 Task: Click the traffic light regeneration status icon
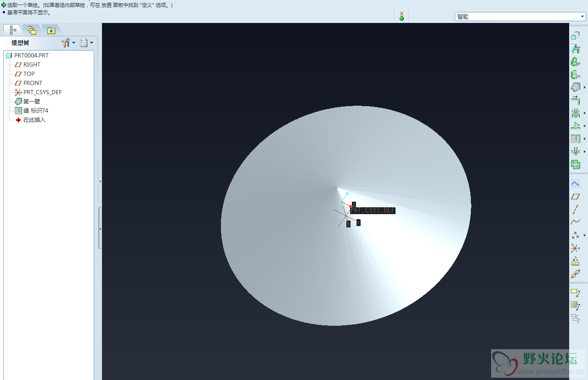coord(401,17)
